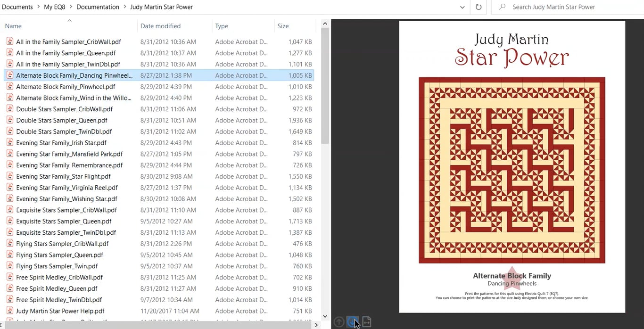This screenshot has width=644, height=329.
Task: Select Evening Star Family_Wishing Star.pdf file name
Action: pyautogui.click(x=66, y=199)
